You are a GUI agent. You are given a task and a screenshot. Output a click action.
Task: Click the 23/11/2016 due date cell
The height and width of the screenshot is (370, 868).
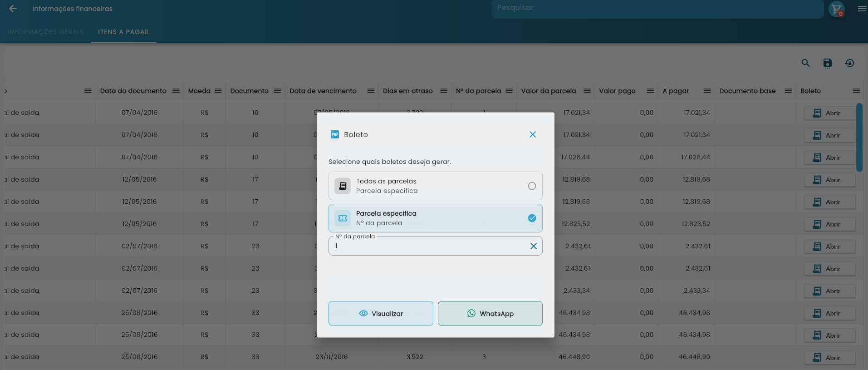(x=332, y=357)
